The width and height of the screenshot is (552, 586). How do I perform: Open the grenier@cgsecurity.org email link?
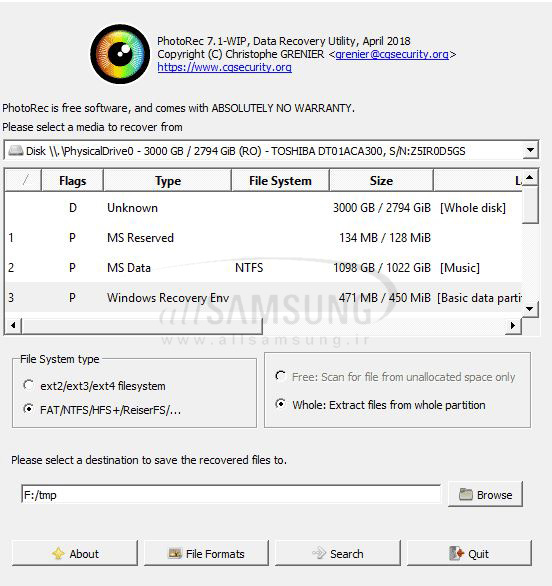coord(392,55)
